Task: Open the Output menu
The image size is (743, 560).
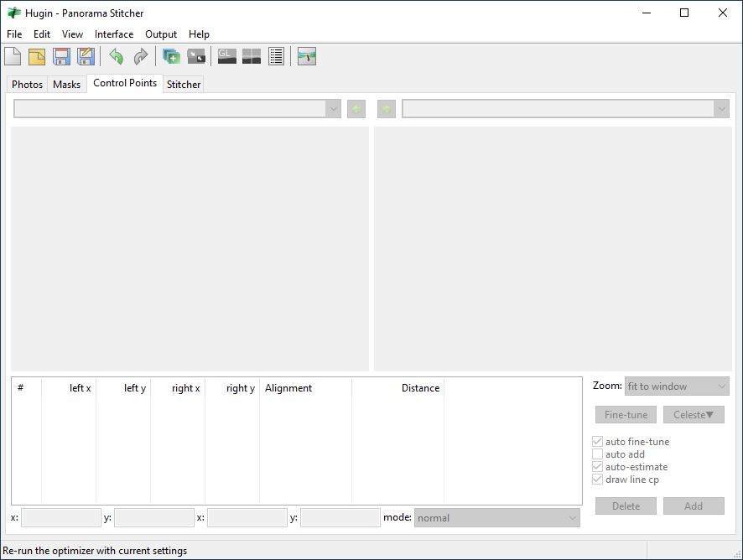Action: point(161,34)
